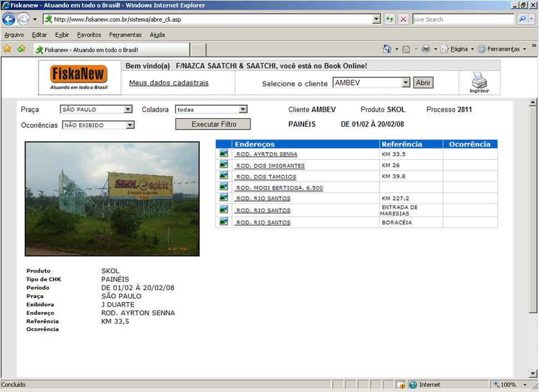Open the Ajuda menu

point(157,35)
